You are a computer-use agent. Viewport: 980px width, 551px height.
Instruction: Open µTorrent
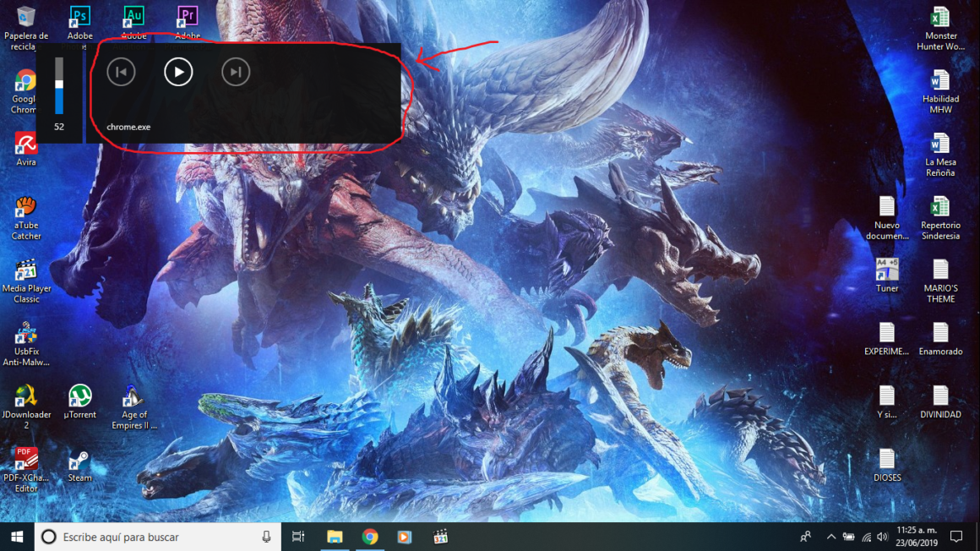[x=79, y=397]
